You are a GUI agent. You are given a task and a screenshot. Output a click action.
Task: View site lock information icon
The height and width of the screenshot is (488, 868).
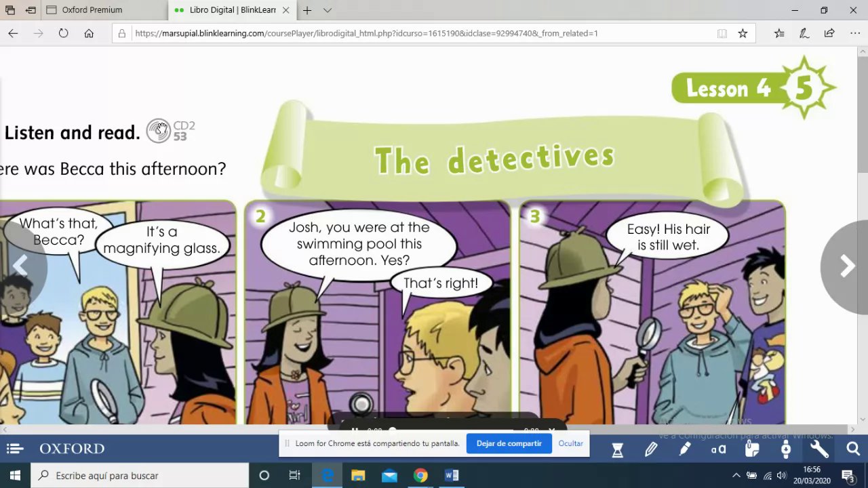coord(122,33)
